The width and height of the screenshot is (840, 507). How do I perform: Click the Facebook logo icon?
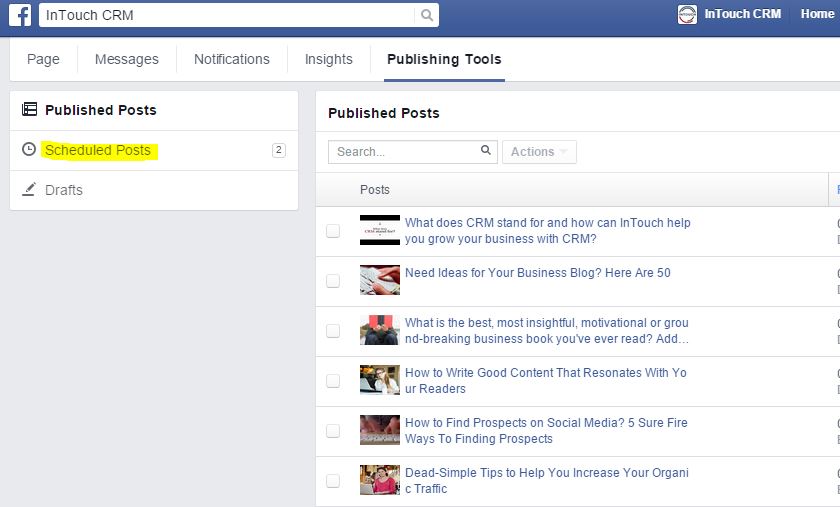(x=20, y=14)
